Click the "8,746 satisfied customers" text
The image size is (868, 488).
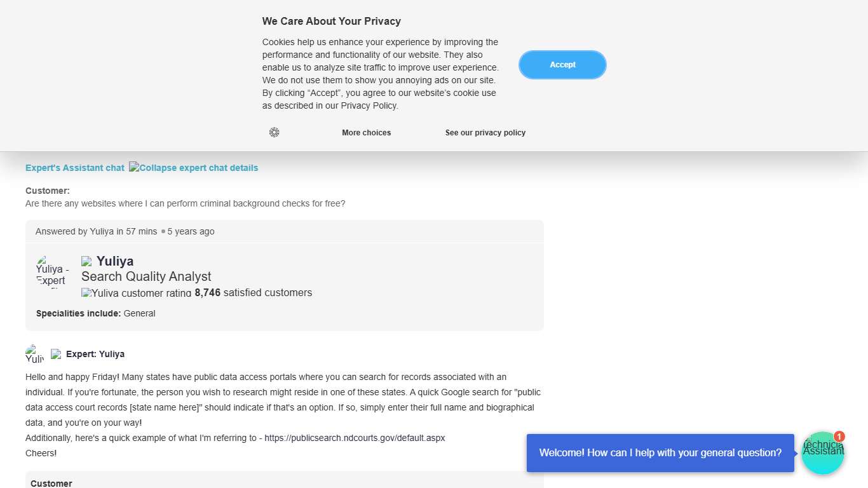coord(254,293)
